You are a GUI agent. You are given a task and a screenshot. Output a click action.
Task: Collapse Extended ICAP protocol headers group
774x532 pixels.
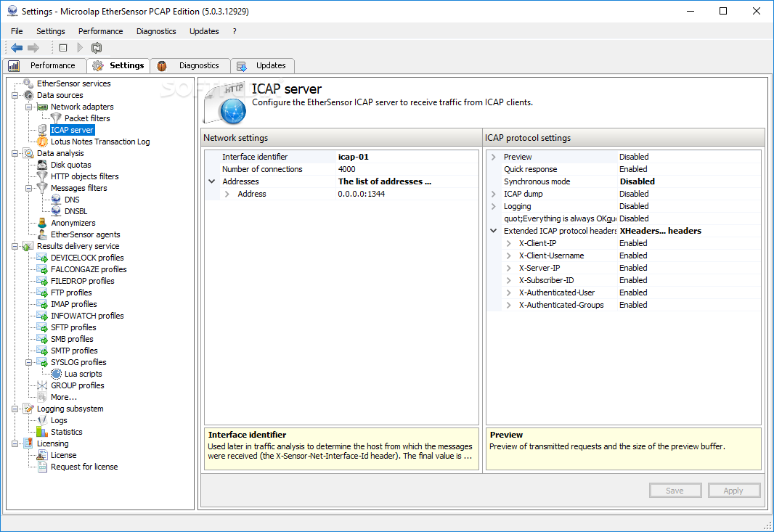494,231
